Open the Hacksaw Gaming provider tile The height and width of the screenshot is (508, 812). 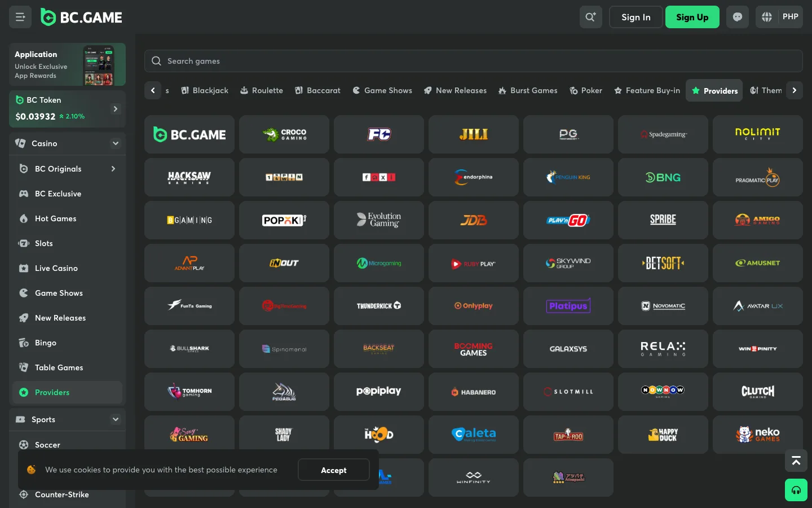(189, 177)
